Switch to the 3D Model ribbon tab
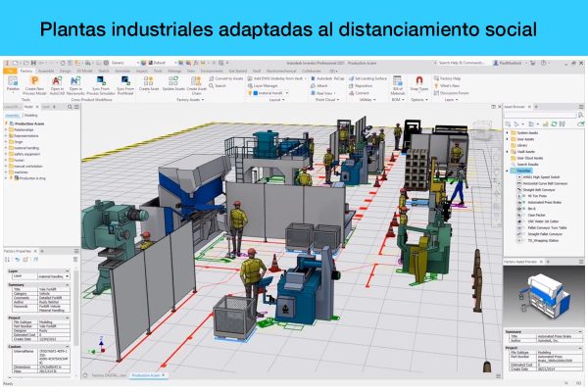Viewport: 588px width, 392px height. coord(84,71)
